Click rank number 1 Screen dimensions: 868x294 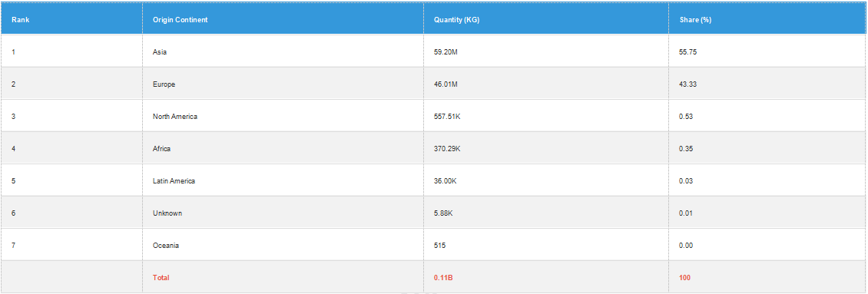pos(13,51)
